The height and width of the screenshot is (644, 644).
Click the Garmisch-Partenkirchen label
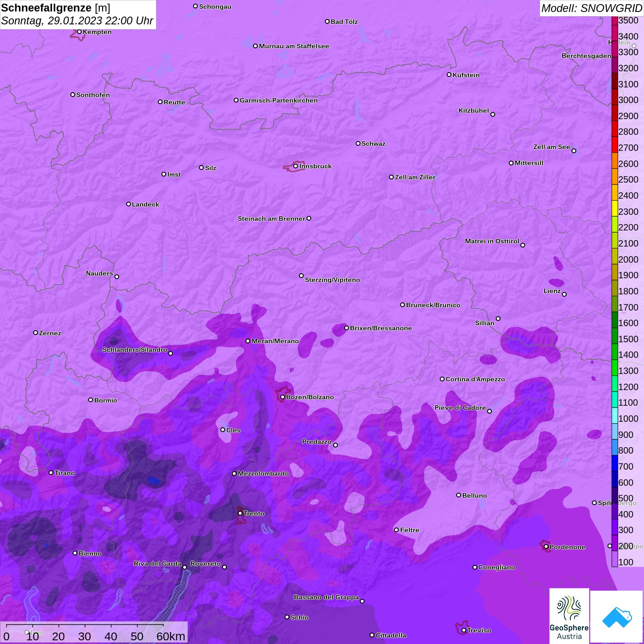coord(279,100)
